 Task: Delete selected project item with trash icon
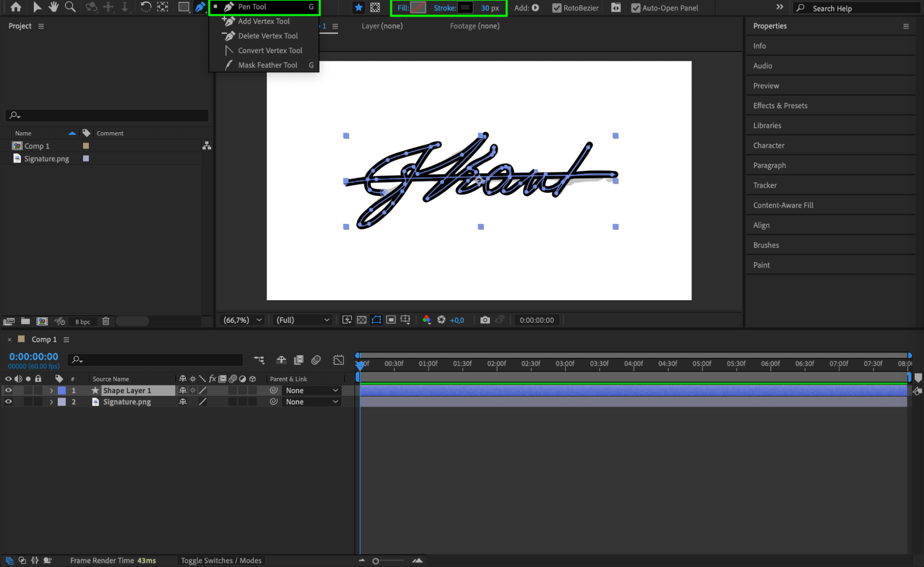click(106, 321)
